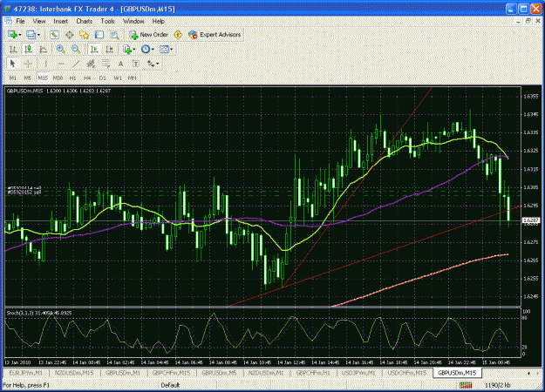Screen dimensions: 545x392
Task: Open the Templates icon
Action: tap(164, 50)
